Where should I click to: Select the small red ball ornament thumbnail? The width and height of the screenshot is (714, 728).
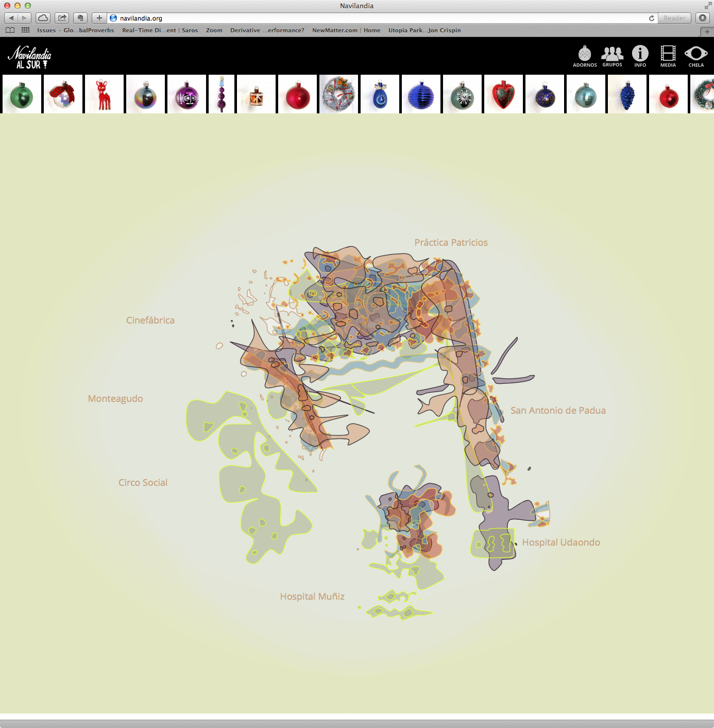(668, 94)
